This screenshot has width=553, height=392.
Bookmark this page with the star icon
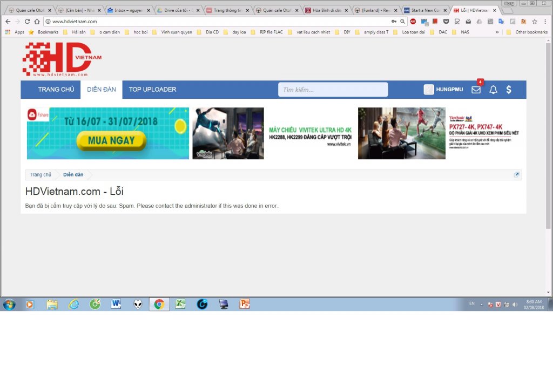[535, 22]
